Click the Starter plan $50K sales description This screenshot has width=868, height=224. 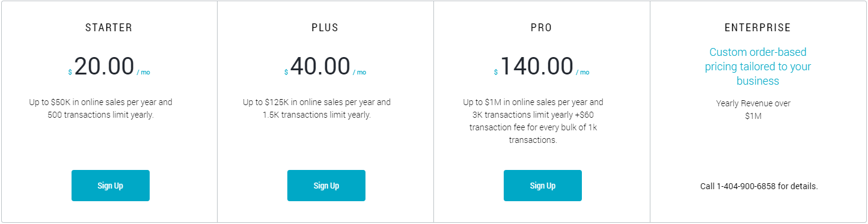click(x=101, y=109)
